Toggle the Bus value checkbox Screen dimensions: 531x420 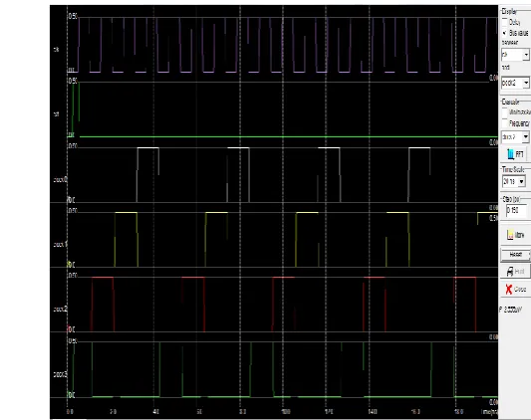pyautogui.click(x=504, y=33)
